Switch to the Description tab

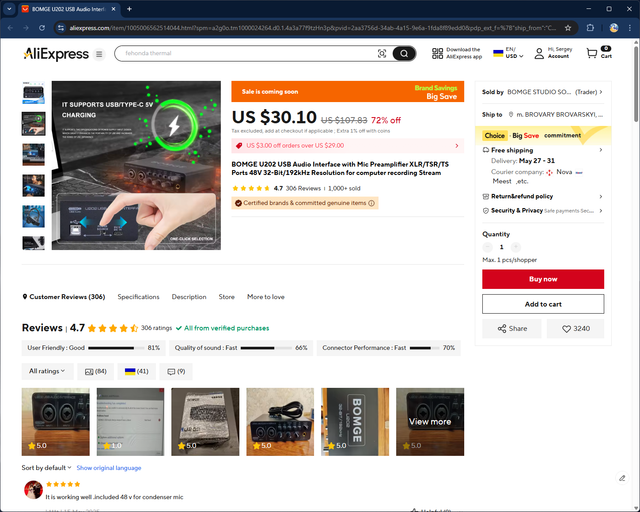coord(189,297)
